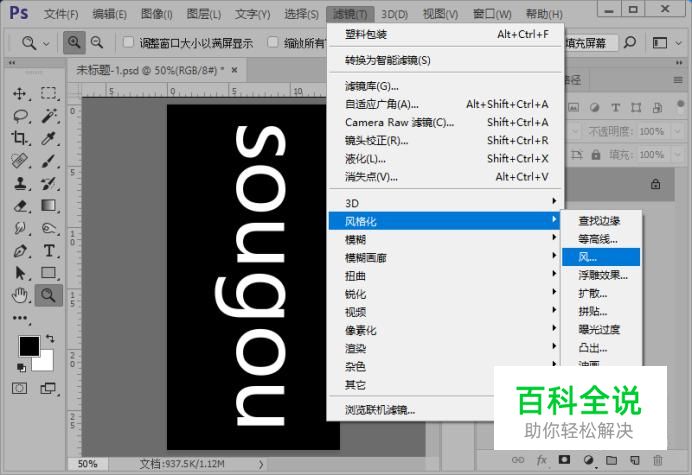Click the Zoom Out option button
Screen dimensions: 692x475
(97, 42)
